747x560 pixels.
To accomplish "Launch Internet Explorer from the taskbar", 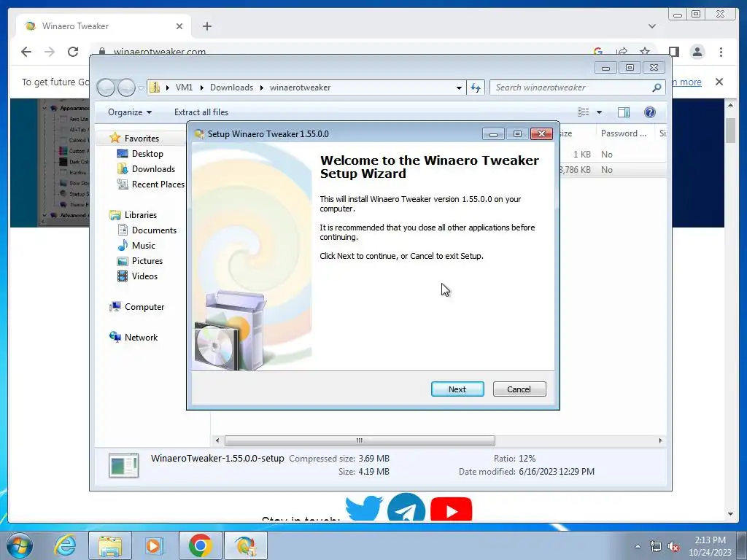I will click(65, 545).
